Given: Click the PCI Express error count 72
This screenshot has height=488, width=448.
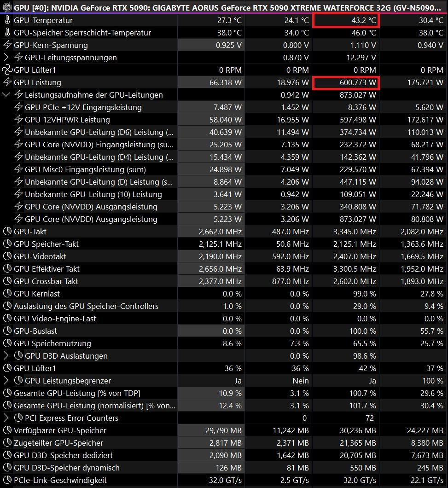Looking at the screenshot, I should tap(370, 418).
